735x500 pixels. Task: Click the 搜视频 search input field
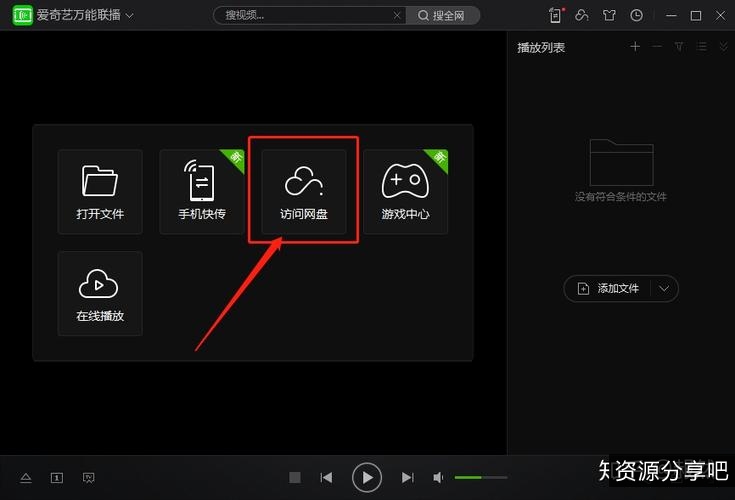coord(300,15)
